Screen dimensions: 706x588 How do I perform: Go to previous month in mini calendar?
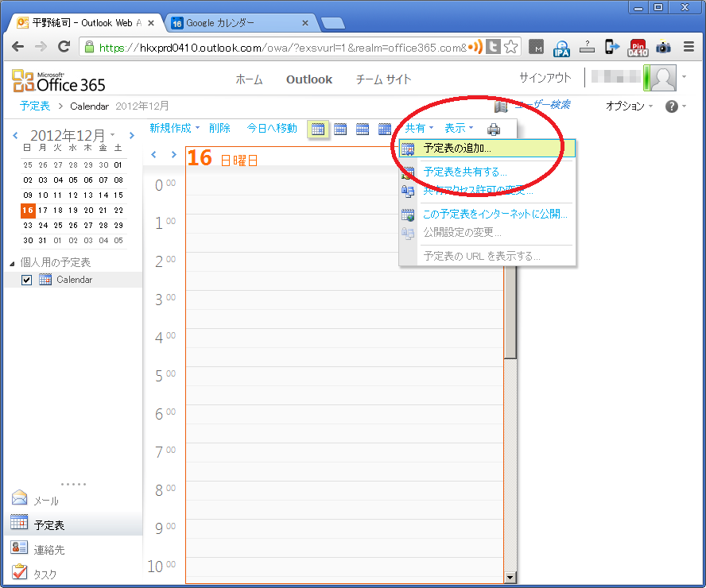click(x=15, y=136)
